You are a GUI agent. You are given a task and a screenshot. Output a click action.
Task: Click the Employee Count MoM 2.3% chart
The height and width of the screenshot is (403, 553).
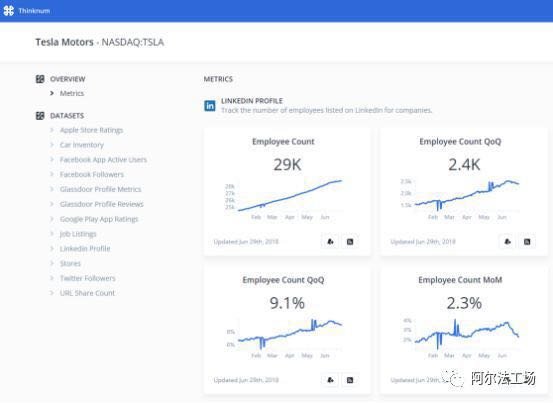click(x=460, y=338)
